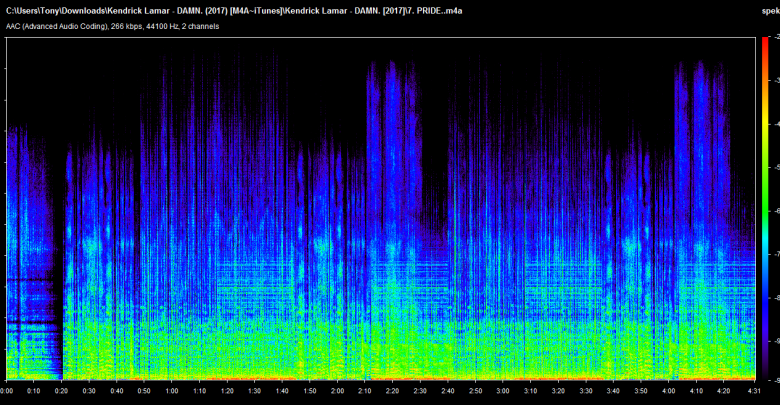Screen dimensions: 780x405
Task: Click the 2:50 time axis label
Action: click(x=474, y=391)
